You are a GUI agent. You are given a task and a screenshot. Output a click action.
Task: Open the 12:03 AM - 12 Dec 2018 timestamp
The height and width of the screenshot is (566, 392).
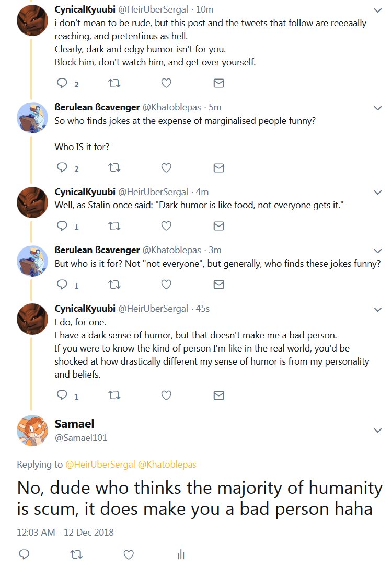[65, 533]
